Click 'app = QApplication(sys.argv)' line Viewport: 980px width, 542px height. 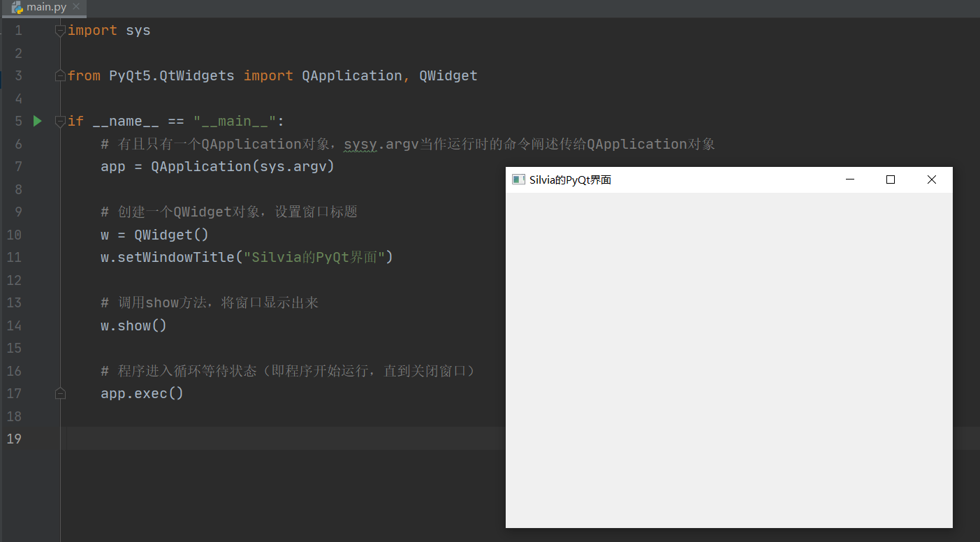click(218, 166)
